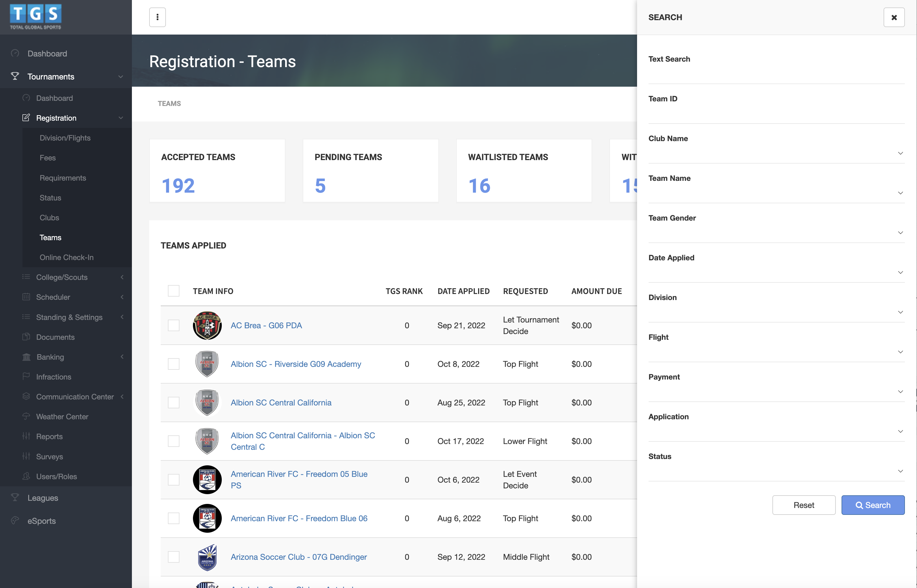Tick the checkbox for AC Brea - G06 PDA
This screenshot has height=588, width=917.
pyautogui.click(x=174, y=325)
